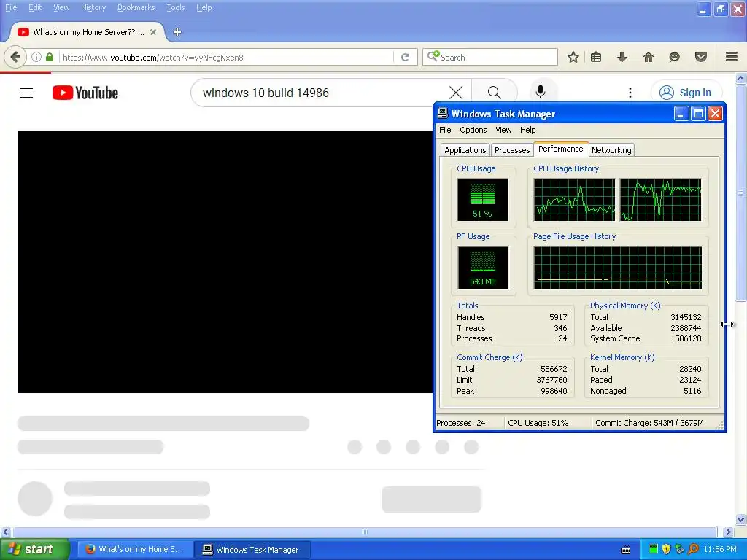Click YouTube search magnifier button
Screen dimensions: 747x560
point(495,93)
